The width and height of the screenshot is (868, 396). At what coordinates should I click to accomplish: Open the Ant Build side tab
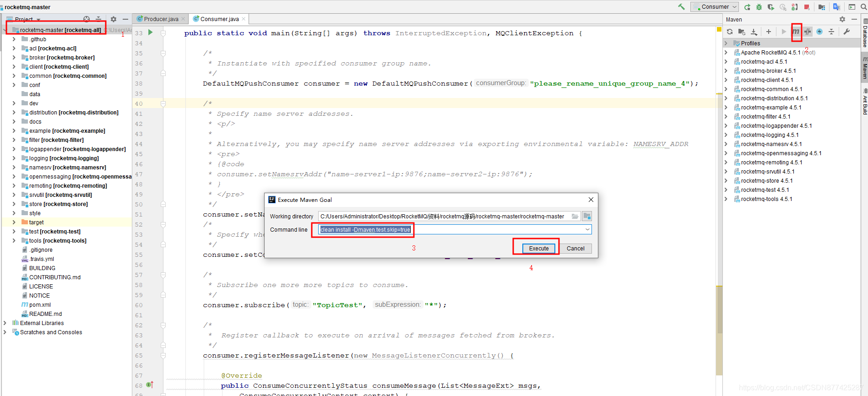click(x=864, y=101)
